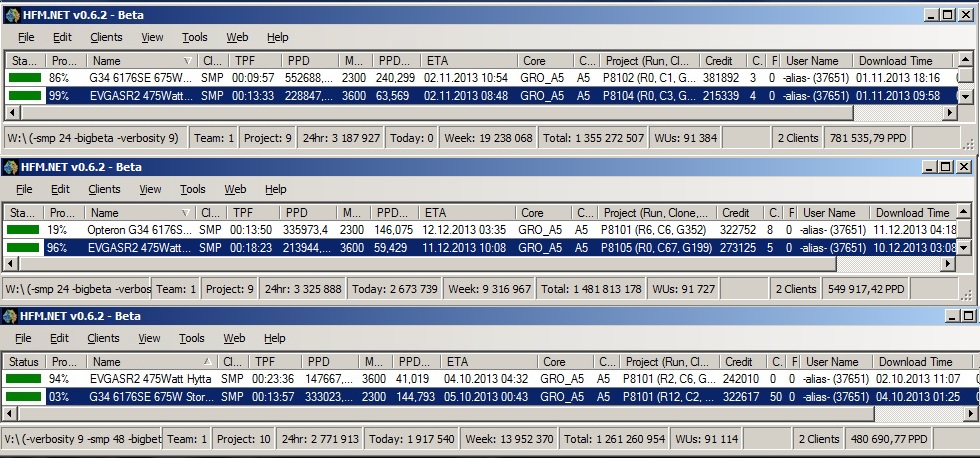The width and height of the screenshot is (980, 458).
Task: Open View menu in middle HFM.NET window
Action: pyautogui.click(x=150, y=189)
